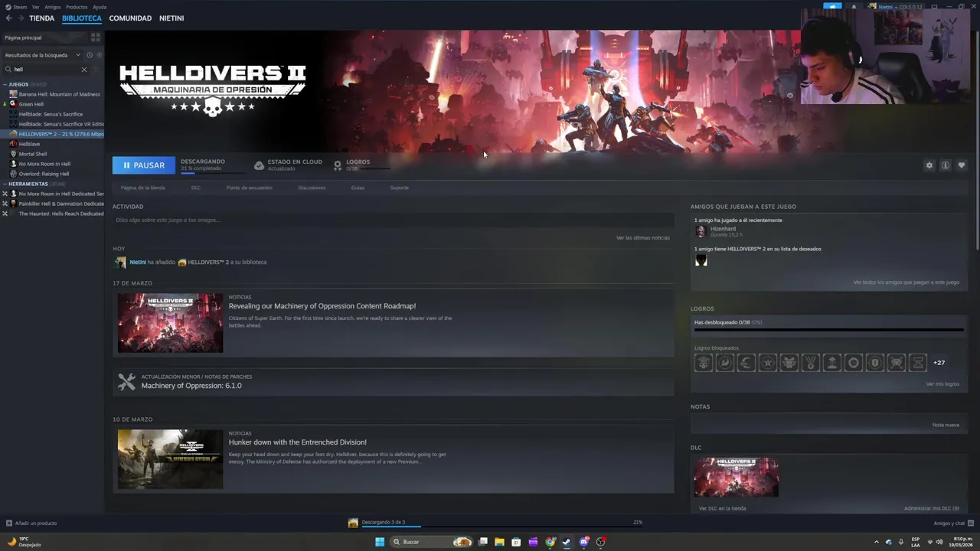Open 'Resultados de la búsqueda' dropdown
Screen dimensions: 980x551
[42, 55]
